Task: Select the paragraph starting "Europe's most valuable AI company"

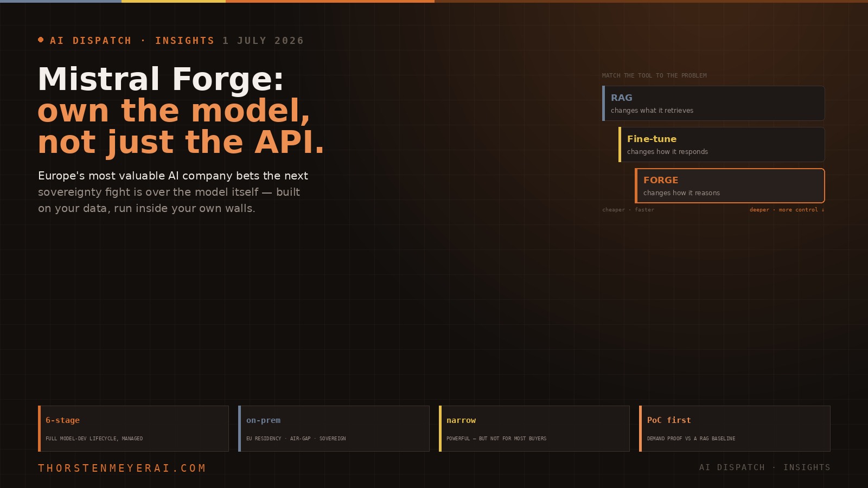Action: click(x=173, y=192)
